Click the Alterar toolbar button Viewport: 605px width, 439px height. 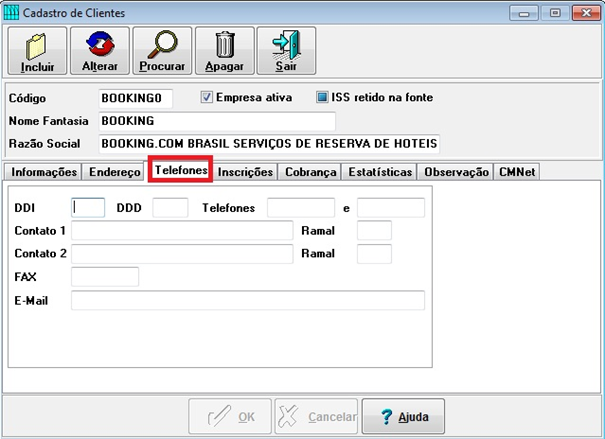pyautogui.click(x=100, y=51)
